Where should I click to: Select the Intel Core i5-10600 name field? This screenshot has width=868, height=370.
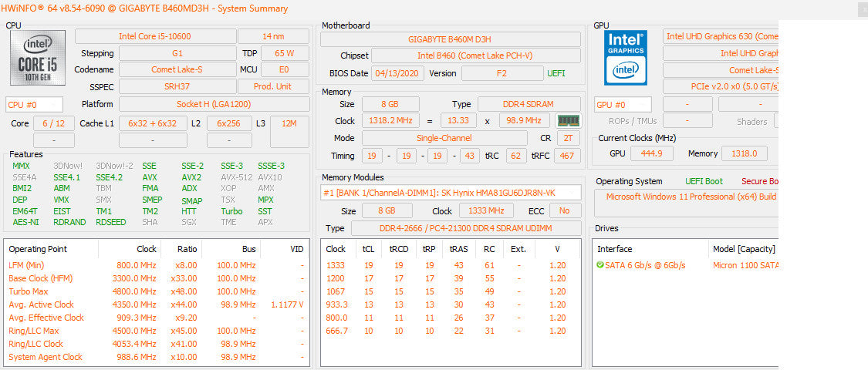[155, 36]
